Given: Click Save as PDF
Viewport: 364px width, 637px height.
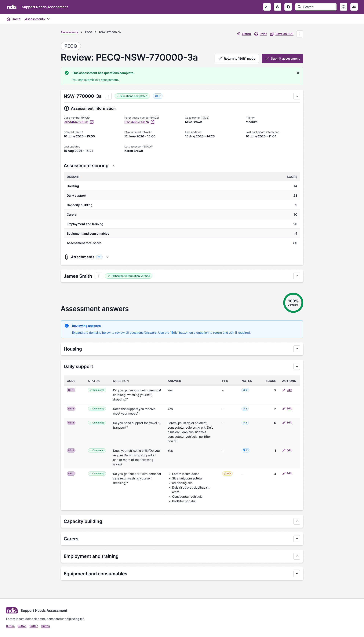Looking at the screenshot, I should point(284,34).
